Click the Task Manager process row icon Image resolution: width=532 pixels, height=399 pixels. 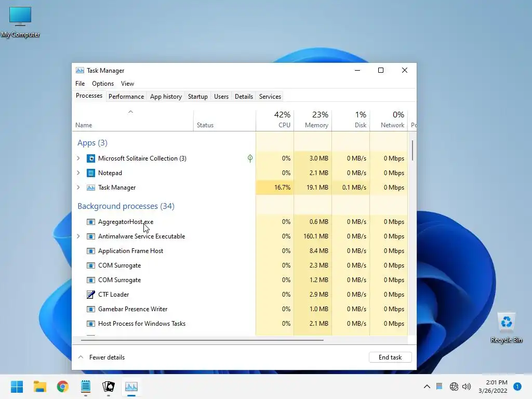[x=90, y=188]
